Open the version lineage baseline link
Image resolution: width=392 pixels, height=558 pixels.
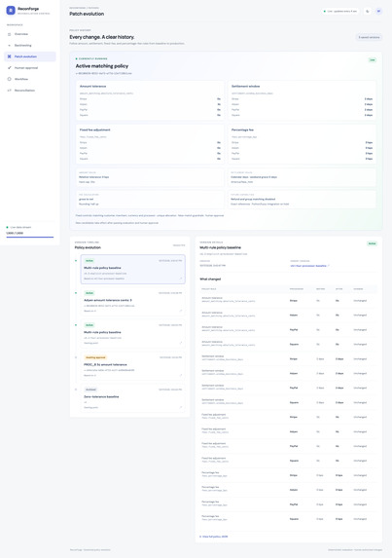click(x=309, y=266)
